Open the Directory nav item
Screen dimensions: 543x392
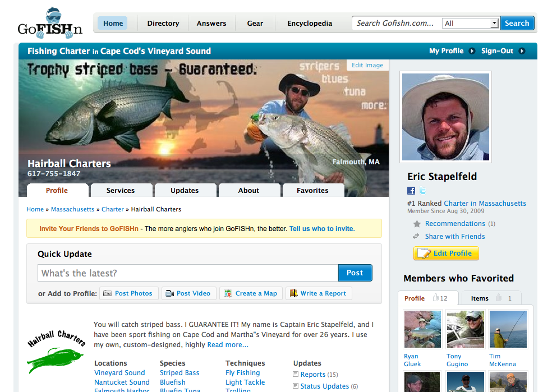(x=163, y=23)
